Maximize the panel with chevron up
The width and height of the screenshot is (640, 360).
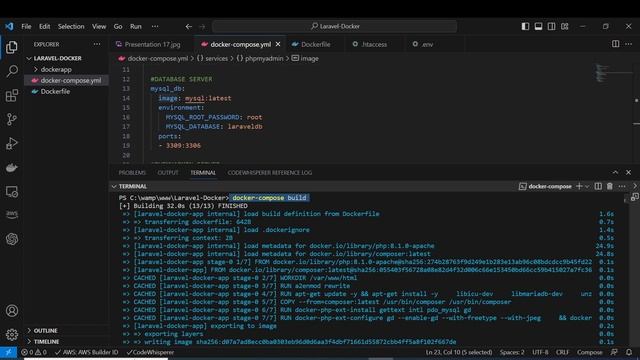(615, 173)
